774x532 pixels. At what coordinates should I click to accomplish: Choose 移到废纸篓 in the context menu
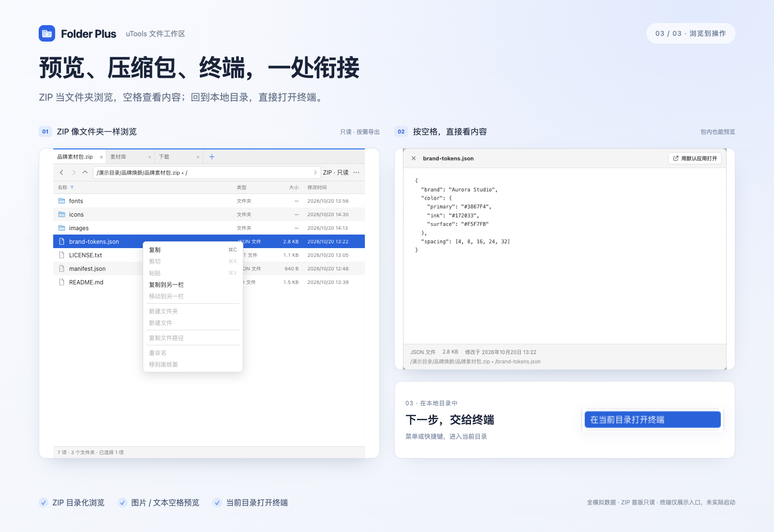coord(193,365)
